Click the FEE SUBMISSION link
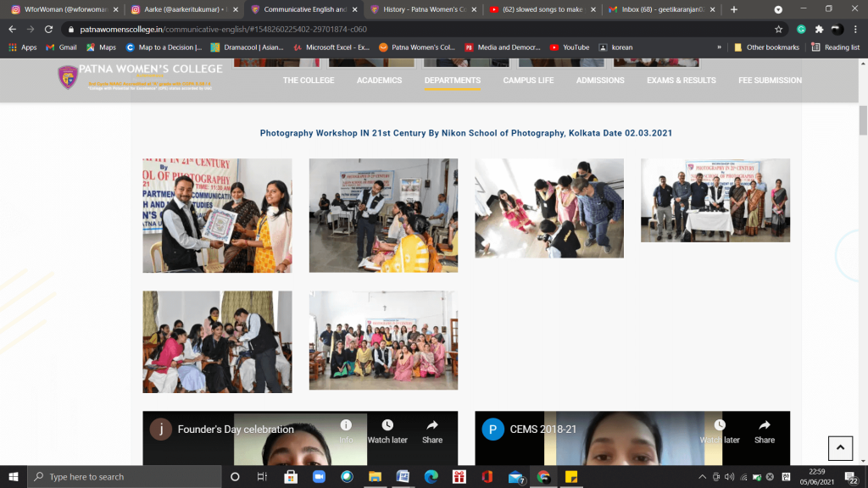 [x=770, y=80]
